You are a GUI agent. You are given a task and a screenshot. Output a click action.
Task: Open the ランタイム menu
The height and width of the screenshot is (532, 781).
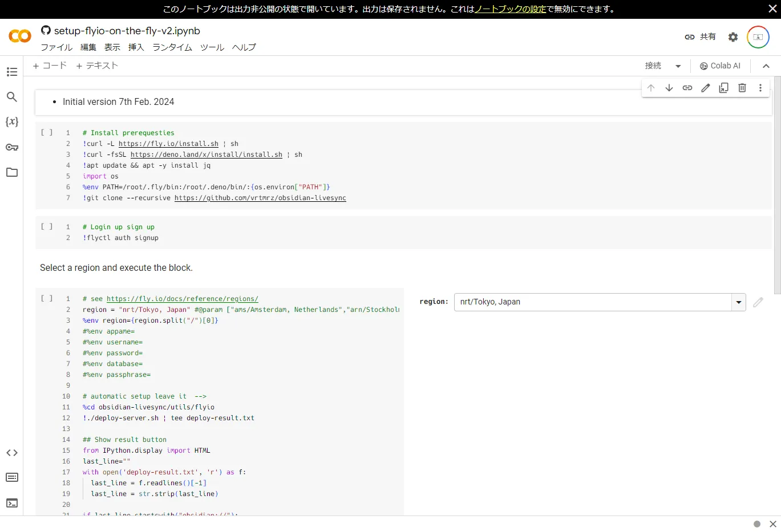coord(172,47)
